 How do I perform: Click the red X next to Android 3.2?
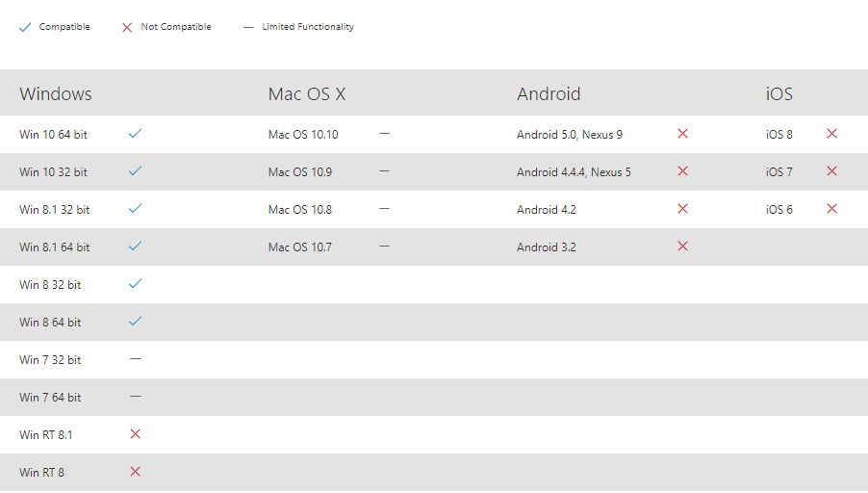(682, 246)
